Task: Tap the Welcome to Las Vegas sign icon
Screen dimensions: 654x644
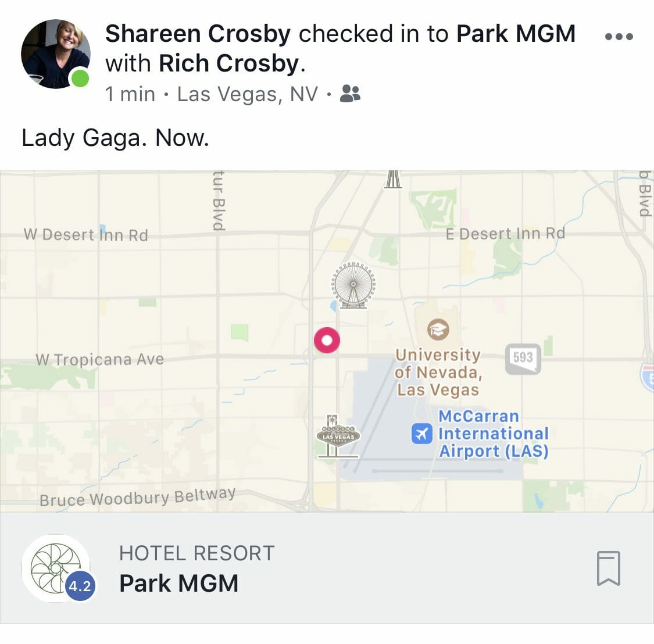Action: click(x=338, y=437)
